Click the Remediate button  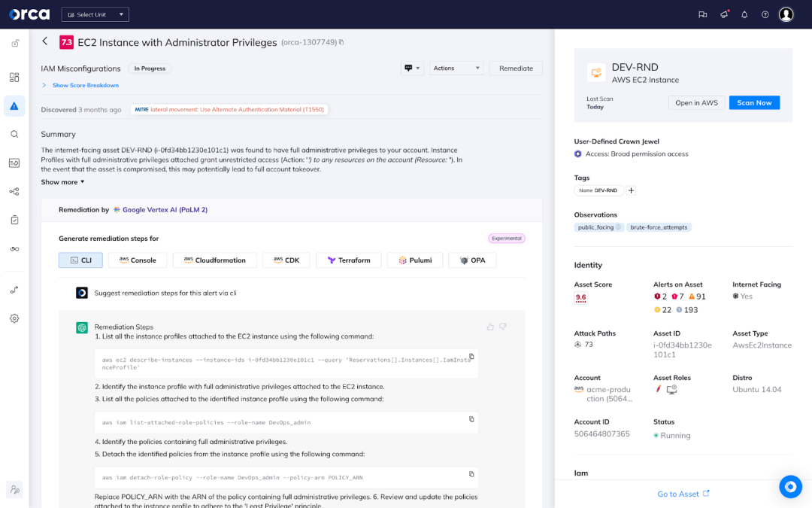pos(516,68)
